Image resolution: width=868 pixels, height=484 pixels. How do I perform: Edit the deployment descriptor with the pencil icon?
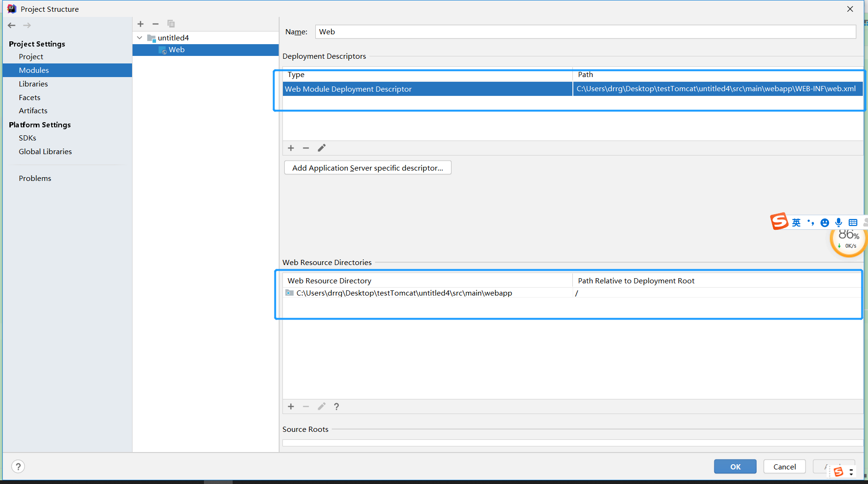click(321, 148)
